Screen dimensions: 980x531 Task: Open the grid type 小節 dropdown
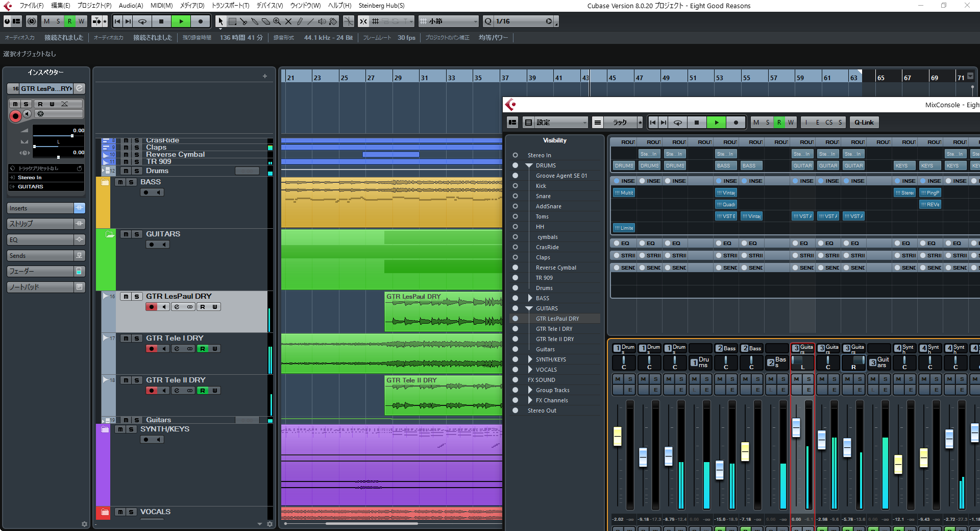[449, 21]
